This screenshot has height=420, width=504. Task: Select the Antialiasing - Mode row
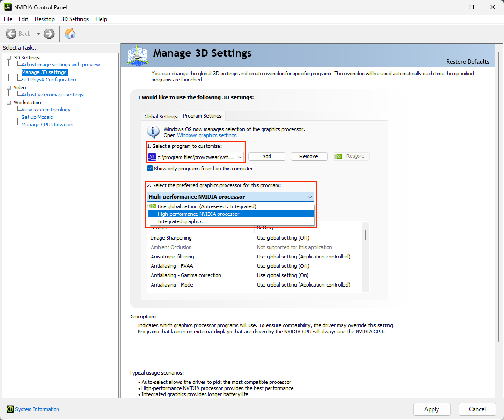click(x=254, y=285)
